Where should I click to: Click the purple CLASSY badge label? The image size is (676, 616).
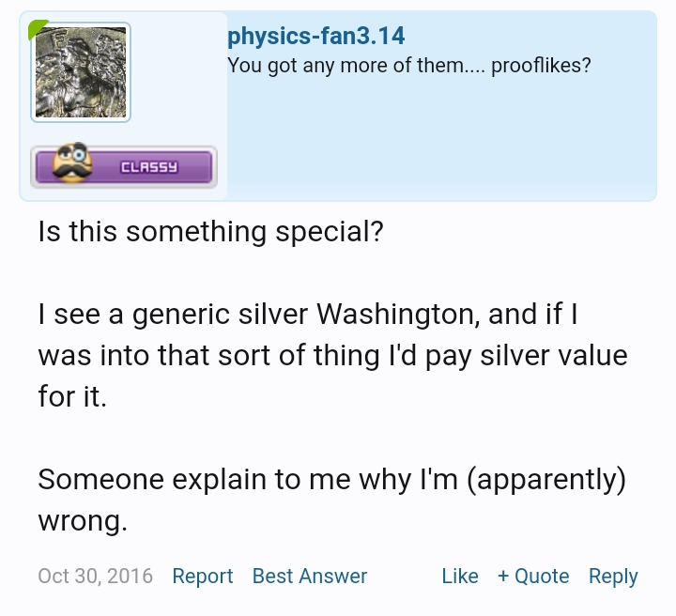tap(148, 167)
